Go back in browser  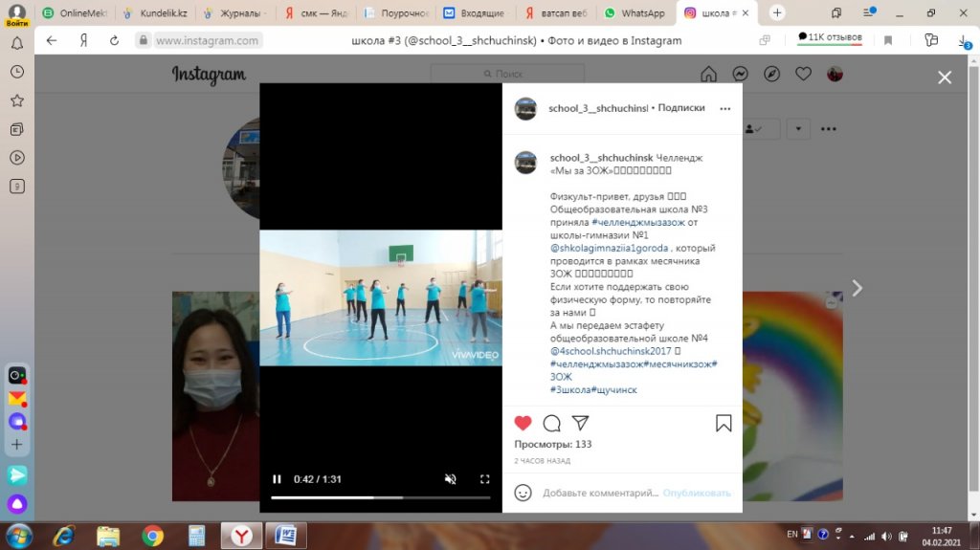(52, 40)
